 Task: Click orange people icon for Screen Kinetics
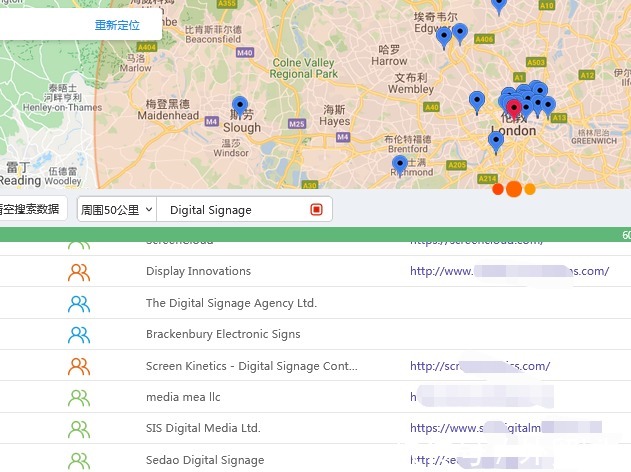pos(79,367)
